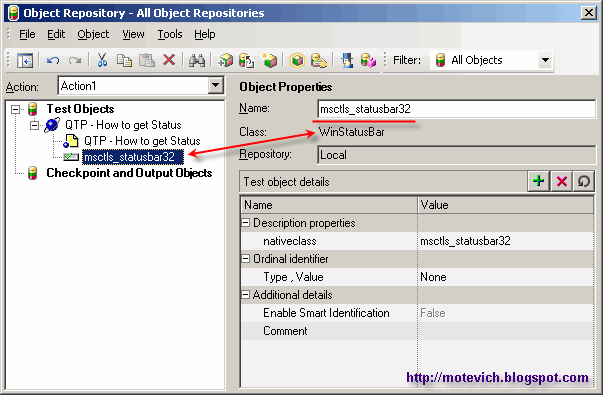Collapse Description properties section
This screenshot has width=603, height=395.
(245, 222)
